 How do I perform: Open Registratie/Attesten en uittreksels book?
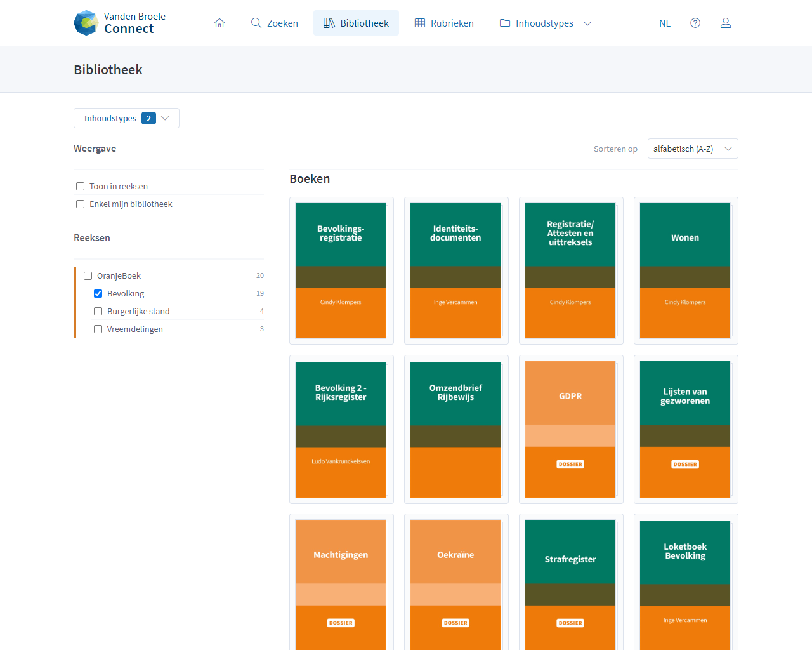click(571, 270)
